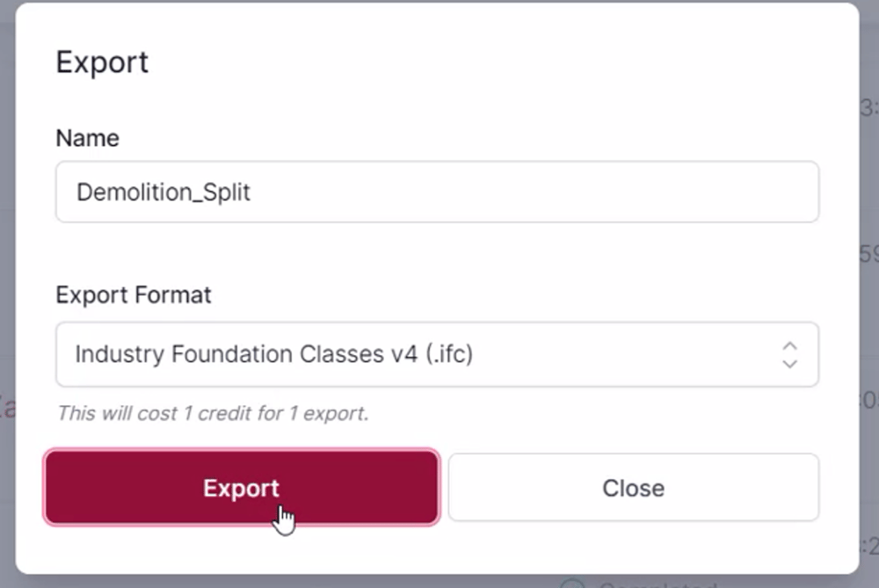Click the downward chevron arrow in Export Format
Viewport: 879px width, 588px height.
789,362
